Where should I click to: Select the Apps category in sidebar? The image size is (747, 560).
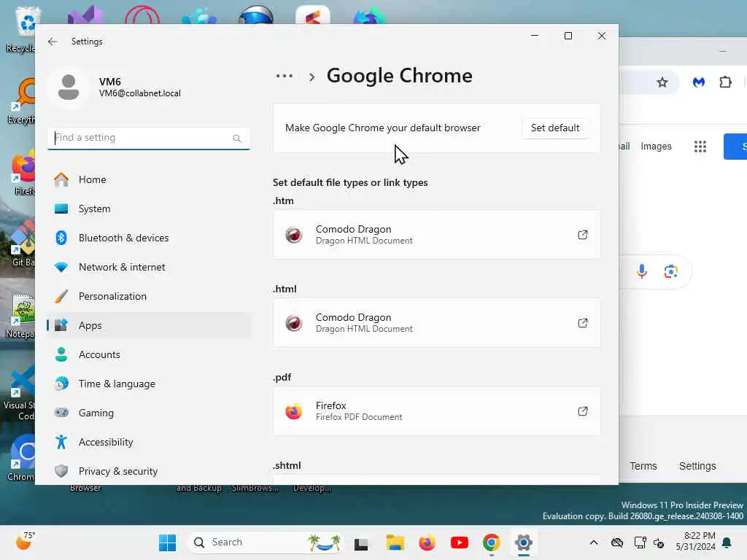coord(149,325)
